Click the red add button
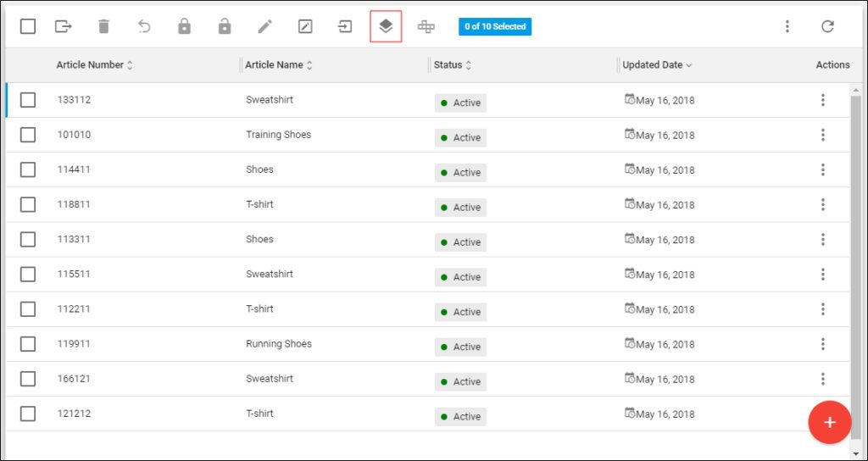868x461 pixels. (829, 422)
